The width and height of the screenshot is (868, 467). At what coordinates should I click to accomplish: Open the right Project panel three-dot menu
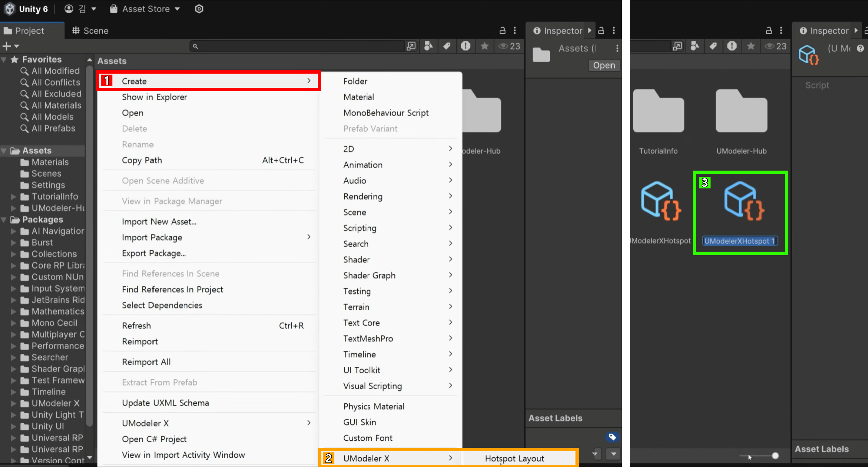[781, 30]
